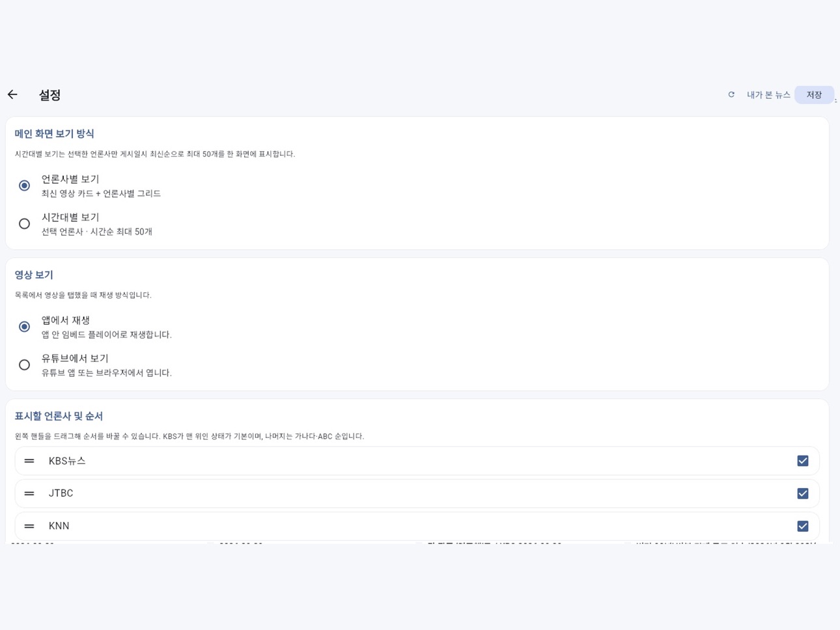Click the refresh icon beside 내가 본 뉴스
The height and width of the screenshot is (630, 840).
[x=731, y=95]
